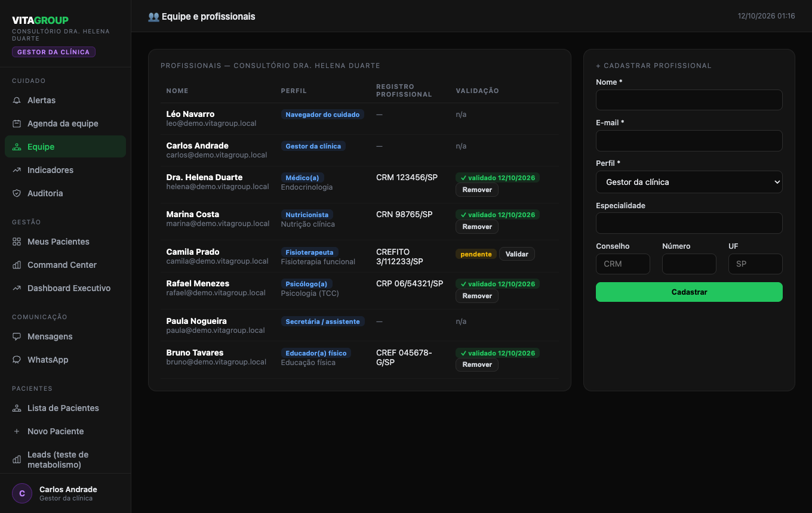Click Remover for Rafael Menezes

477,296
